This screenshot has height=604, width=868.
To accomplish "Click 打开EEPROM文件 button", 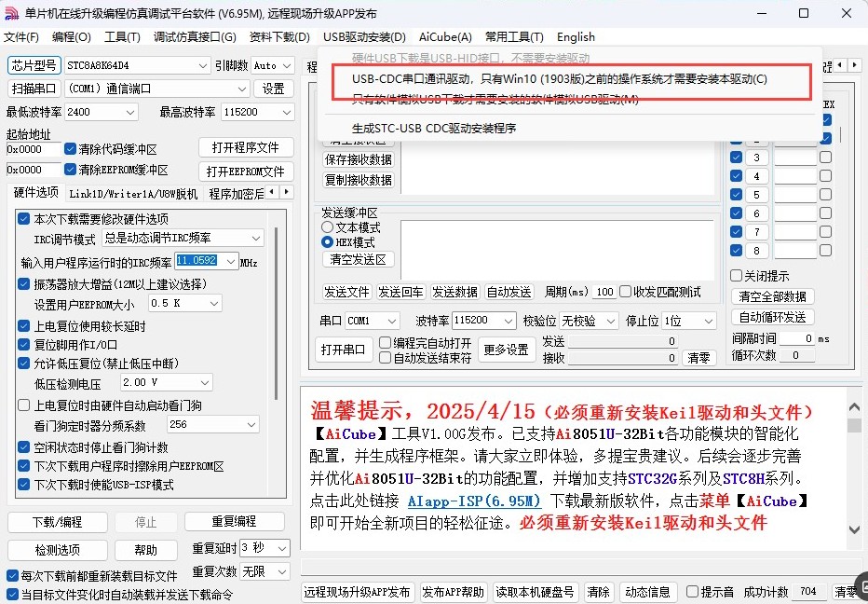I will pyautogui.click(x=246, y=172).
